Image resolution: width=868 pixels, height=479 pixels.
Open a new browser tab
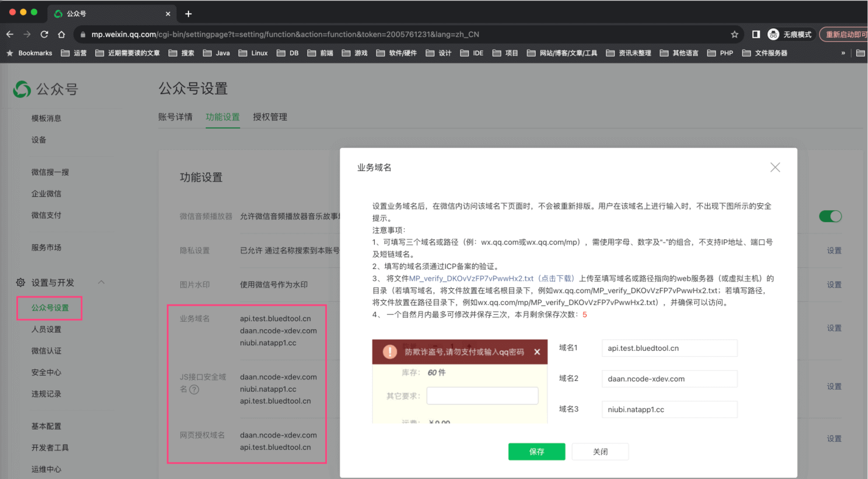click(x=188, y=13)
